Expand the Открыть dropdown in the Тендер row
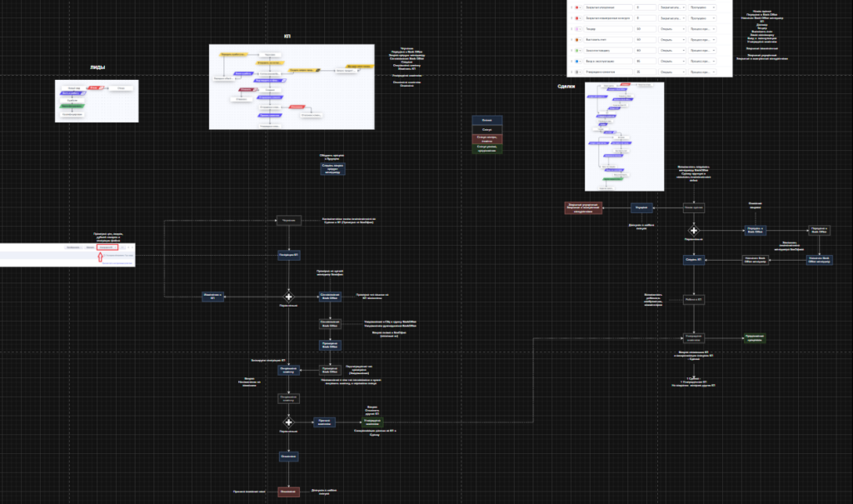Screen dimensions: 853x504 coord(671,27)
